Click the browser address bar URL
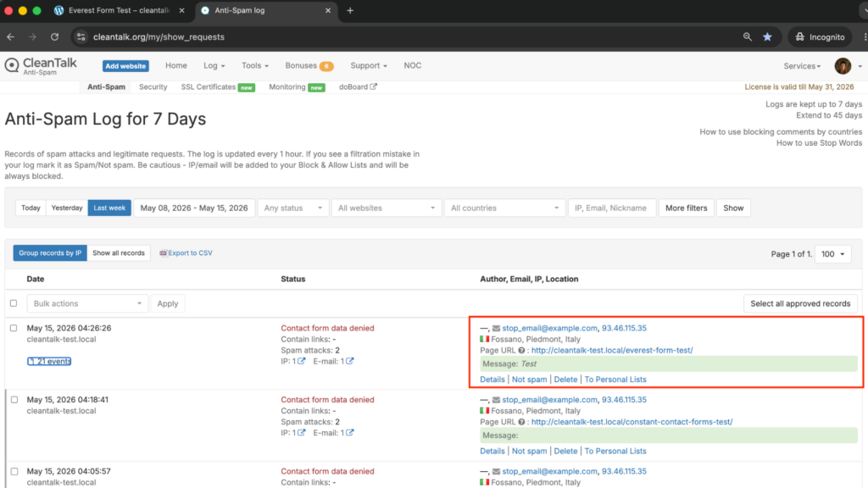 (x=159, y=37)
